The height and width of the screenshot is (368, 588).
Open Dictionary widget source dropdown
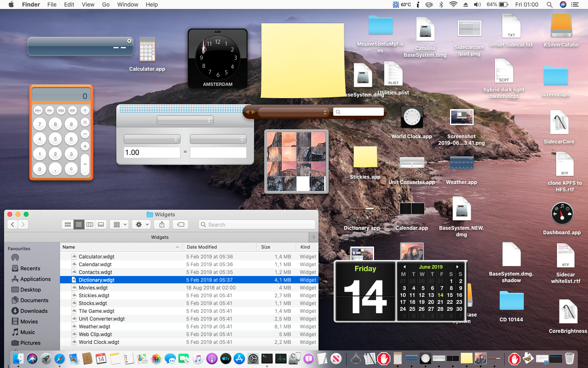click(x=293, y=112)
